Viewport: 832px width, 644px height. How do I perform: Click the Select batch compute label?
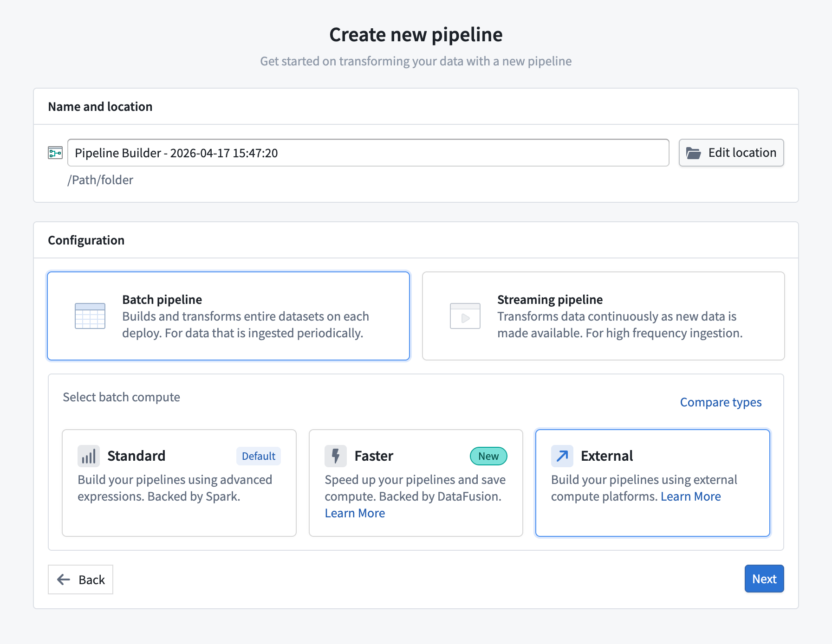point(121,397)
